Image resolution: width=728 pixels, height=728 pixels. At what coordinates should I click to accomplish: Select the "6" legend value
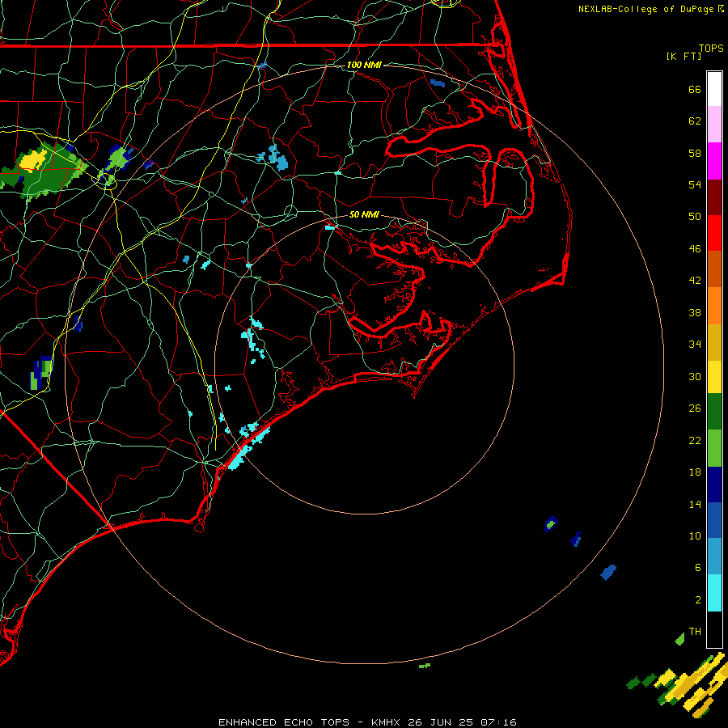[x=698, y=567]
